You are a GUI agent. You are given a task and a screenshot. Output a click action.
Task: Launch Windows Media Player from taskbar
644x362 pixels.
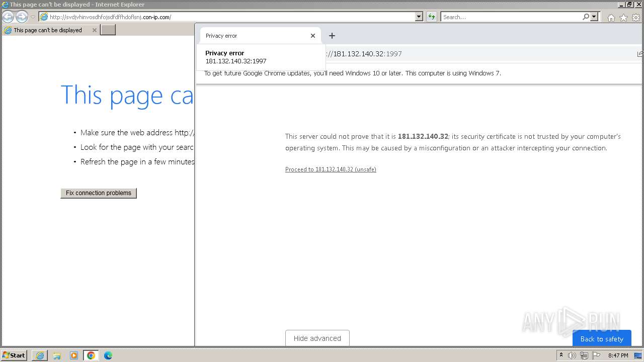(x=74, y=355)
